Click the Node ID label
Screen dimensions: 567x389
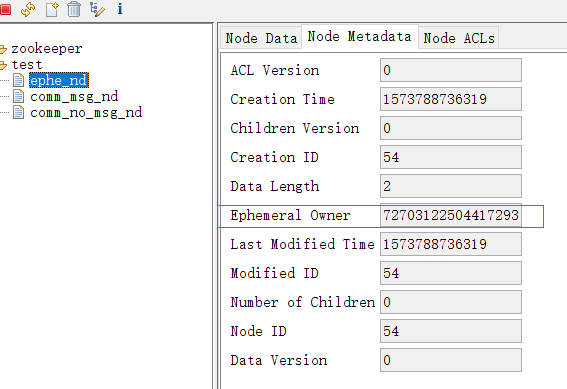pos(259,331)
